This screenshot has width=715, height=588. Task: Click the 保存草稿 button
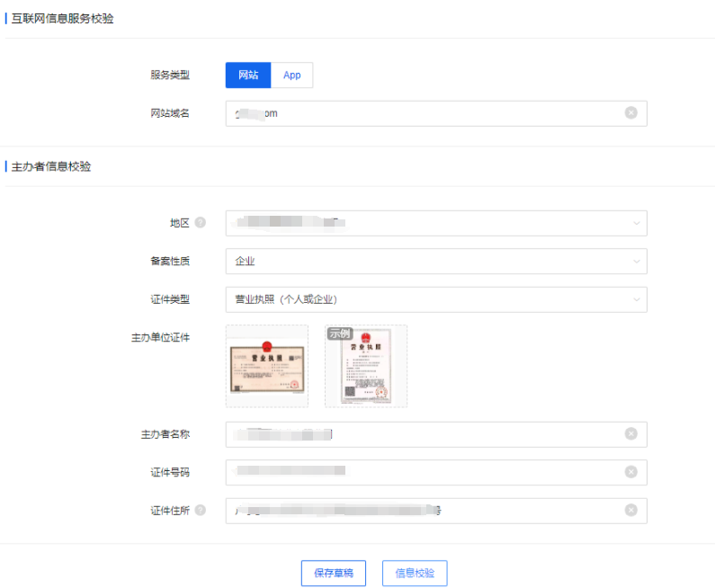click(333, 574)
